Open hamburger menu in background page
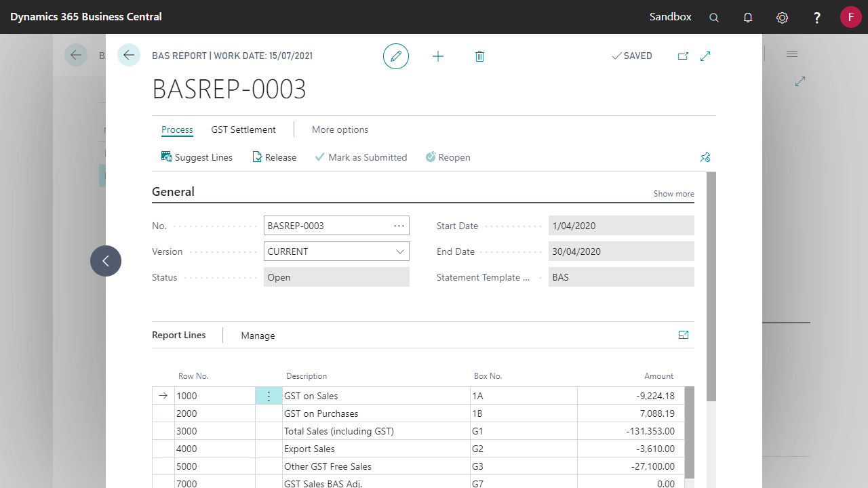The width and height of the screenshot is (868, 488). point(792,54)
